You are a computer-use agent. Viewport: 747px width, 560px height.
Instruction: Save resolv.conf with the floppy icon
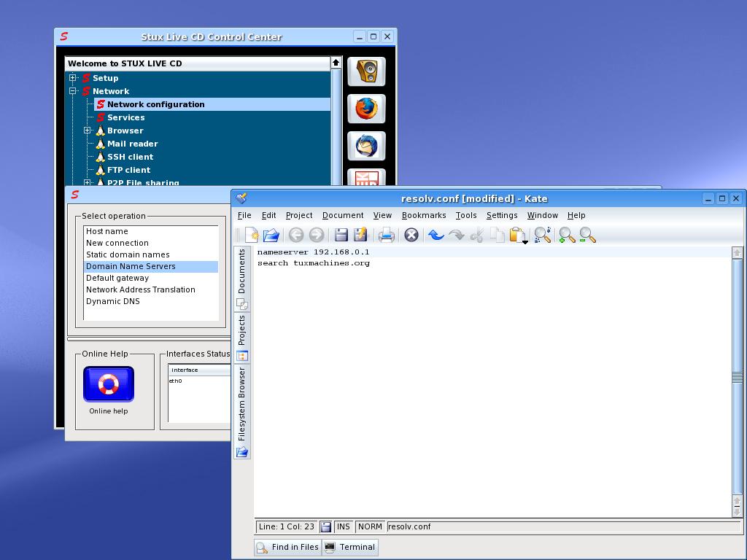(341, 235)
